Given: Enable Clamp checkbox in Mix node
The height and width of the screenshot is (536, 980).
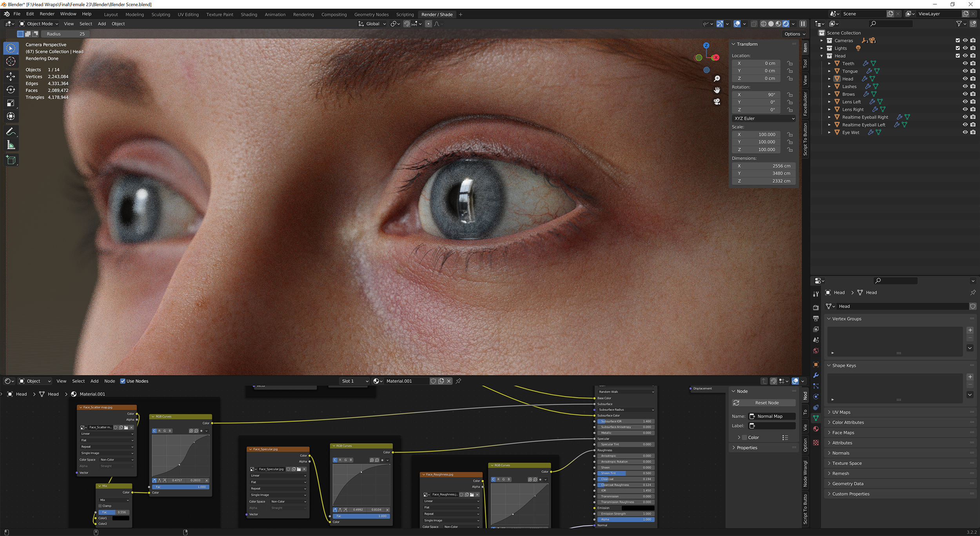Looking at the screenshot, I should [100, 506].
